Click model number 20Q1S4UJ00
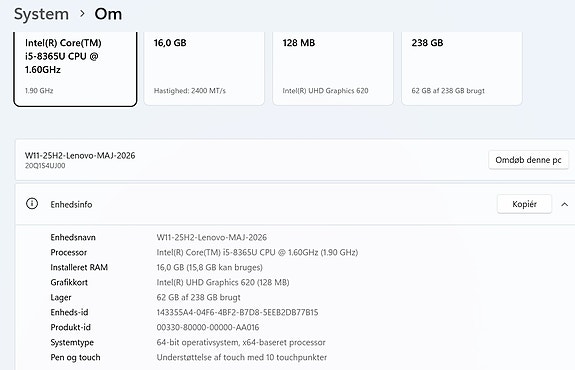Screen dimensions: 575x370 (45, 166)
